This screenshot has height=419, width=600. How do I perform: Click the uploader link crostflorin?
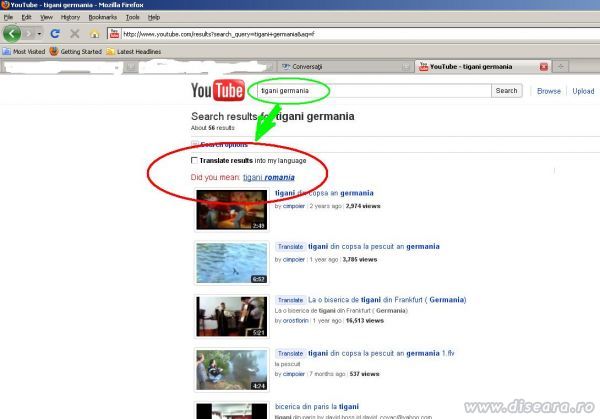[x=295, y=321]
